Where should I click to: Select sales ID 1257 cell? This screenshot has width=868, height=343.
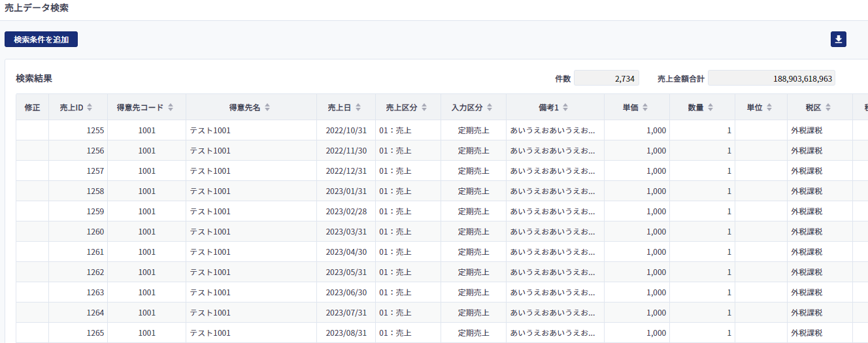pos(78,171)
